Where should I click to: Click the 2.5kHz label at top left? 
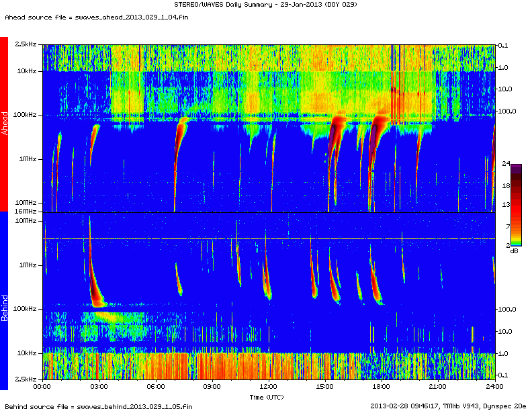tap(26, 44)
